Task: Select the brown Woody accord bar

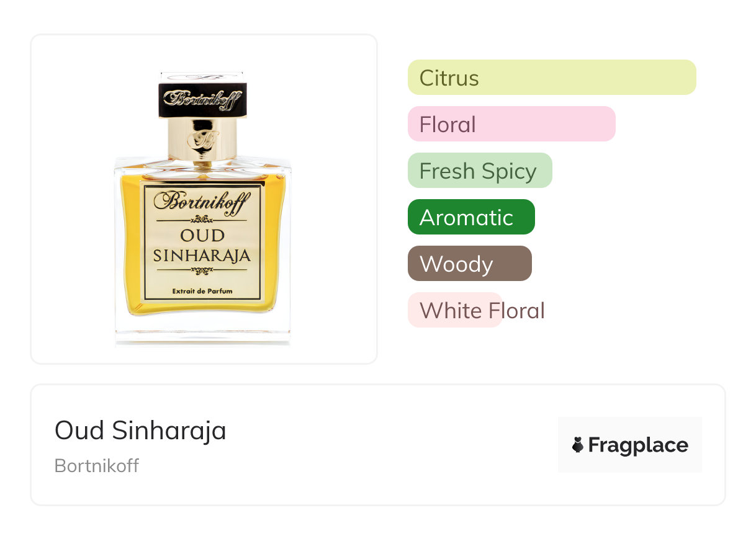Action: click(469, 264)
